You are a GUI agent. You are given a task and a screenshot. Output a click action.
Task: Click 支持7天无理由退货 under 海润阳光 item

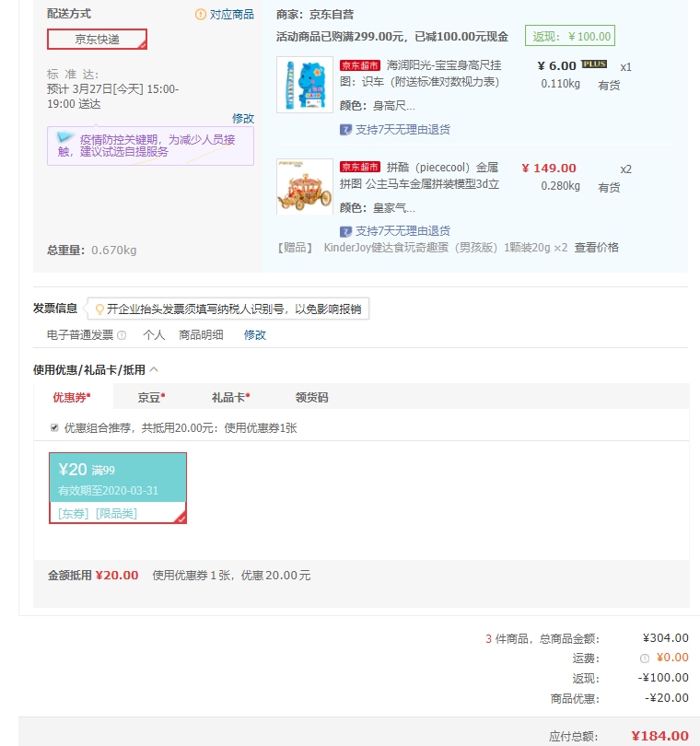click(402, 130)
